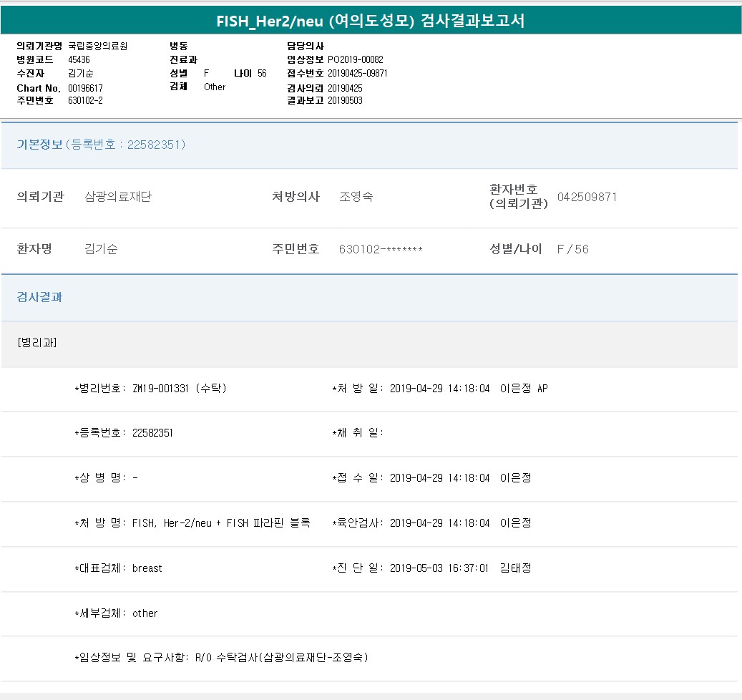The image size is (742, 700).
Task: Select the 성별/나이 value F / 56
Action: 572,249
